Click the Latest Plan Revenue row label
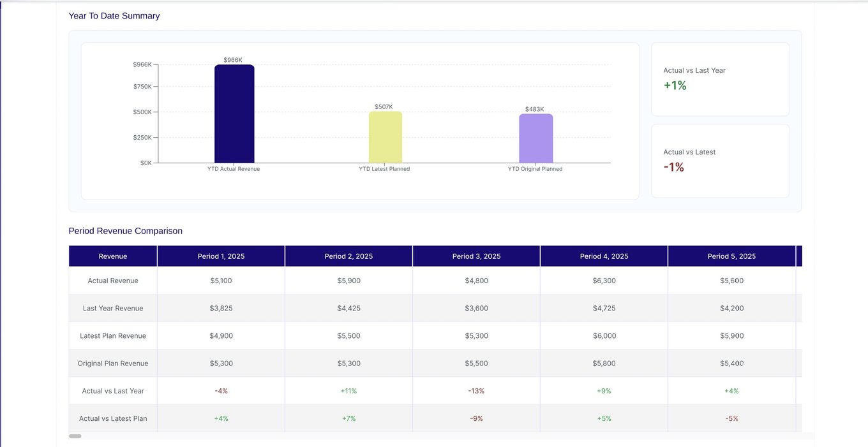This screenshot has width=868, height=447. click(113, 336)
